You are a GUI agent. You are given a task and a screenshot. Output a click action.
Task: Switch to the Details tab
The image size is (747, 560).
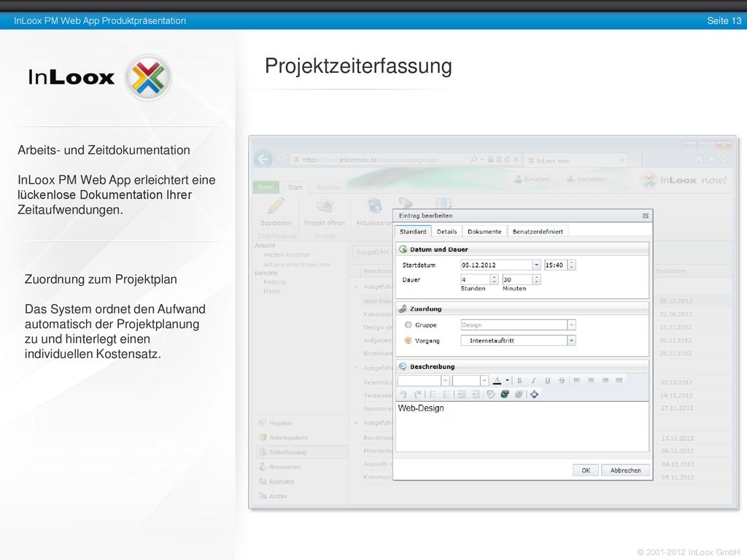[x=447, y=231]
